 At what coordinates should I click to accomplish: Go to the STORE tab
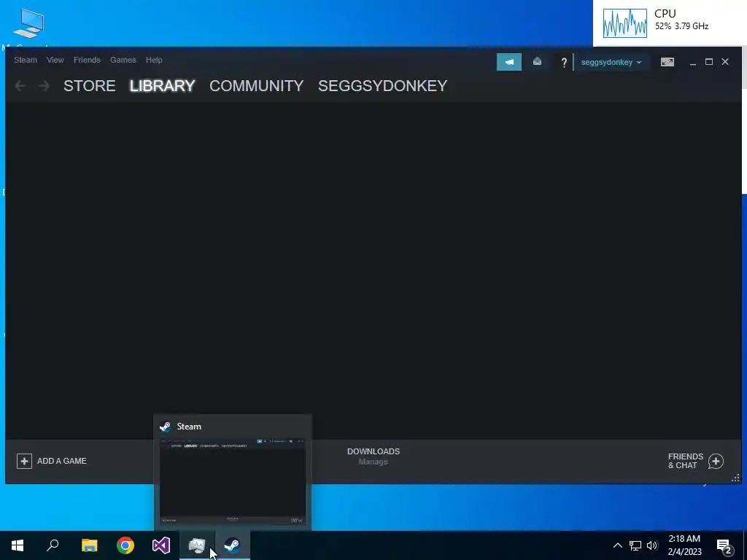click(x=90, y=86)
